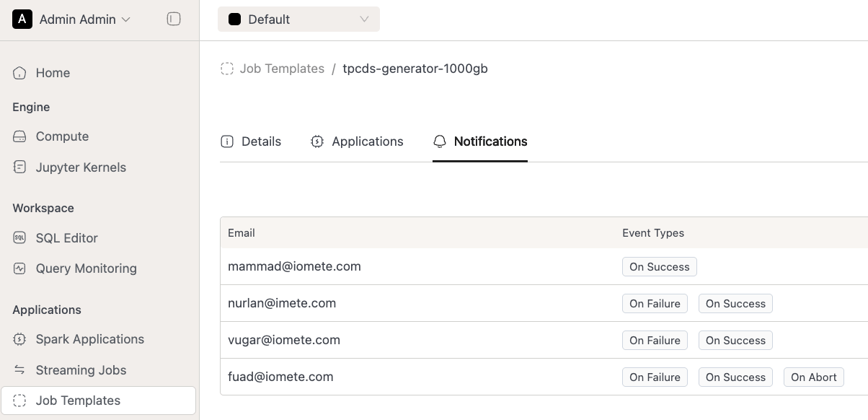Click the black square icon beside Default
Viewport: 868px width, 420px height.
pyautogui.click(x=234, y=19)
